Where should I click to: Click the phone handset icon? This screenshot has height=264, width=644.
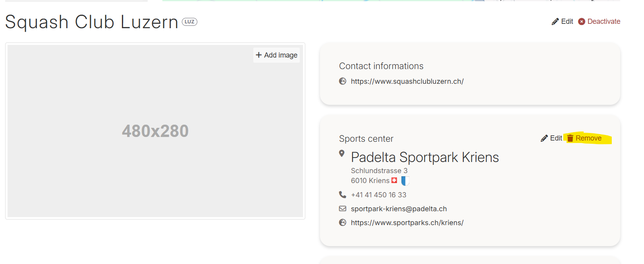point(343,195)
